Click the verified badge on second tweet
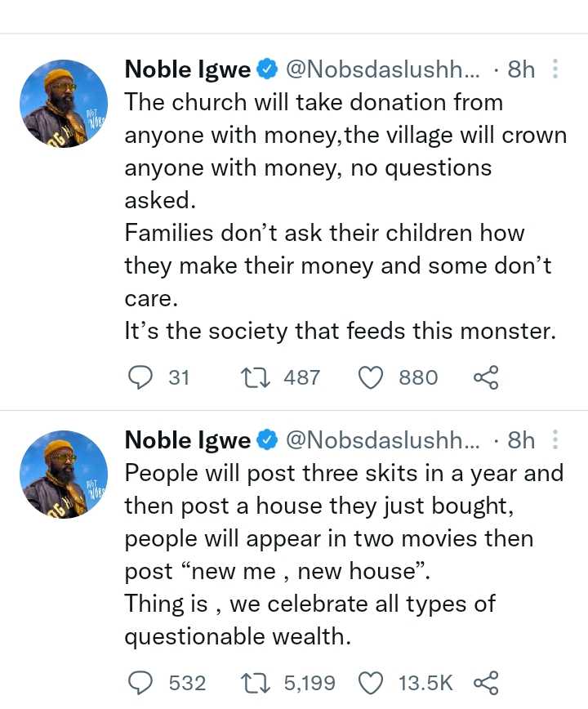 coord(267,440)
